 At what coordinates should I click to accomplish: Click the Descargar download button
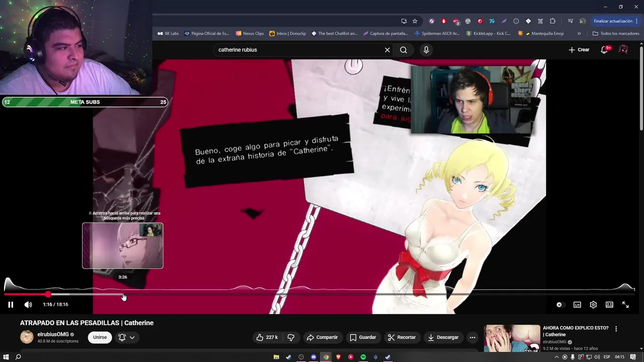443,337
